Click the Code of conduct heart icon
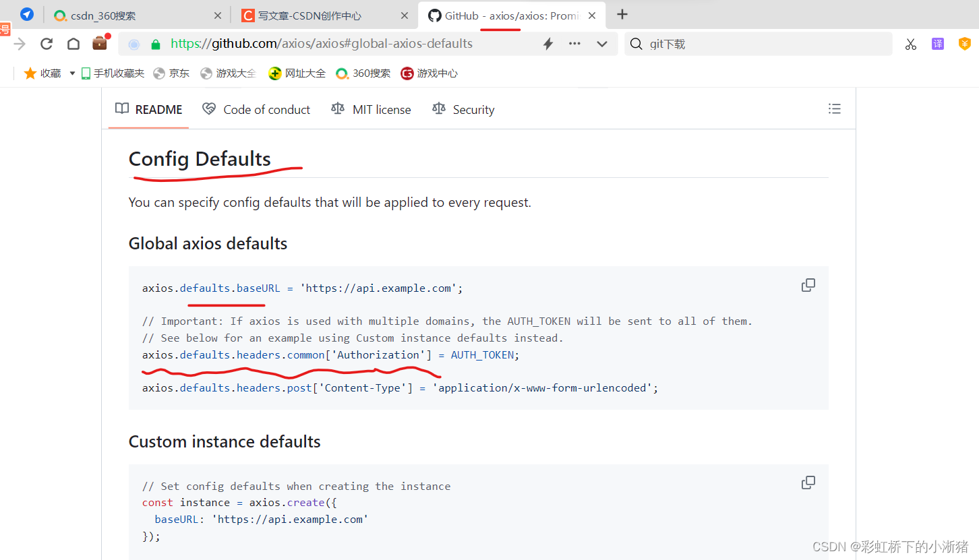979x560 pixels. pyautogui.click(x=209, y=108)
